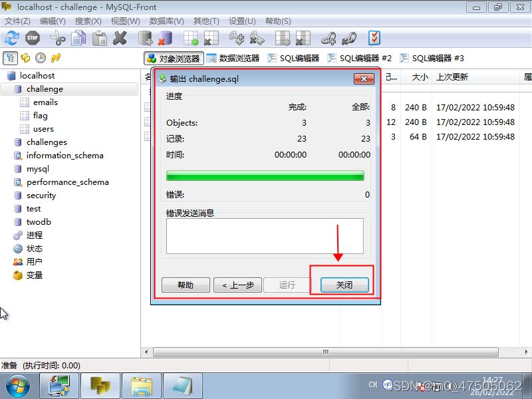Open the 数据库(V) menu

pos(167,21)
